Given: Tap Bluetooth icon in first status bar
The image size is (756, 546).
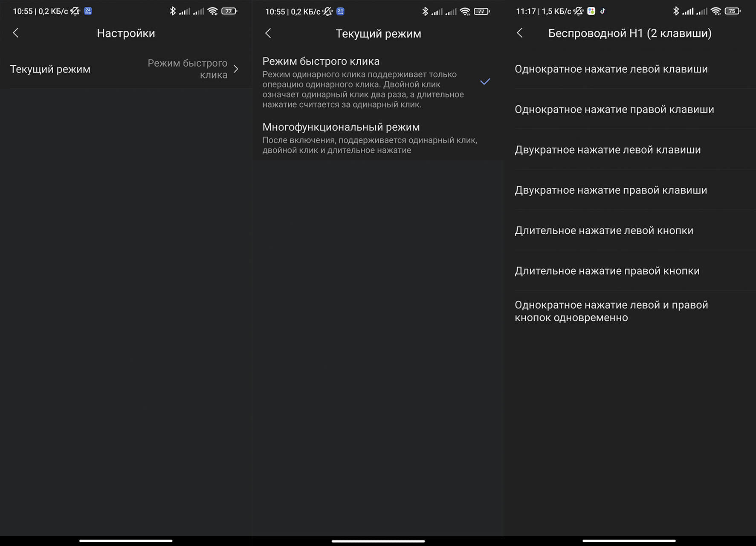Looking at the screenshot, I should click(173, 11).
